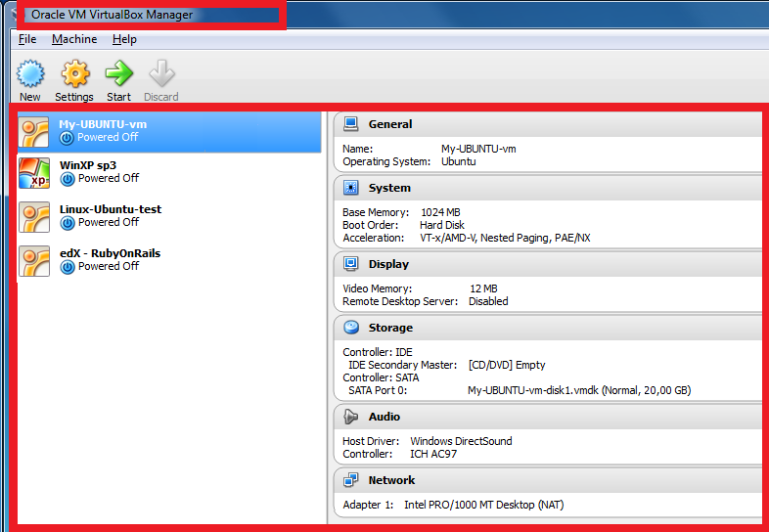The width and height of the screenshot is (769, 532).
Task: Click the New virtual machine icon
Action: [x=30, y=73]
